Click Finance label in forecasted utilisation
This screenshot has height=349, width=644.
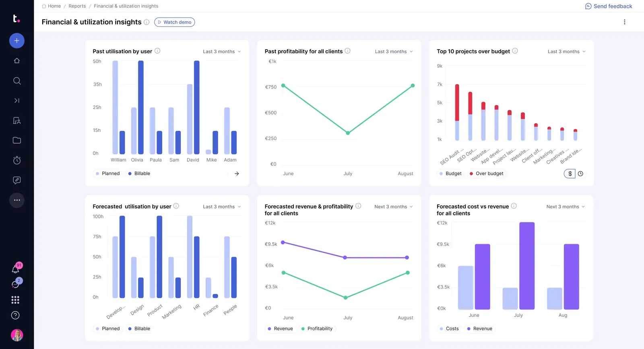pyautogui.click(x=211, y=310)
